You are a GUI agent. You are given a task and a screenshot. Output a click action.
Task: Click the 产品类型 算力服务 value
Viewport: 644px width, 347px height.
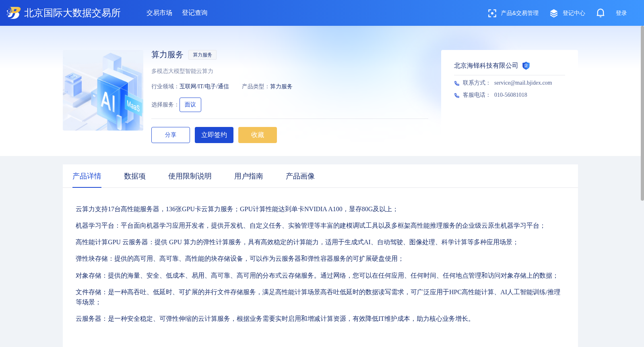coord(281,87)
